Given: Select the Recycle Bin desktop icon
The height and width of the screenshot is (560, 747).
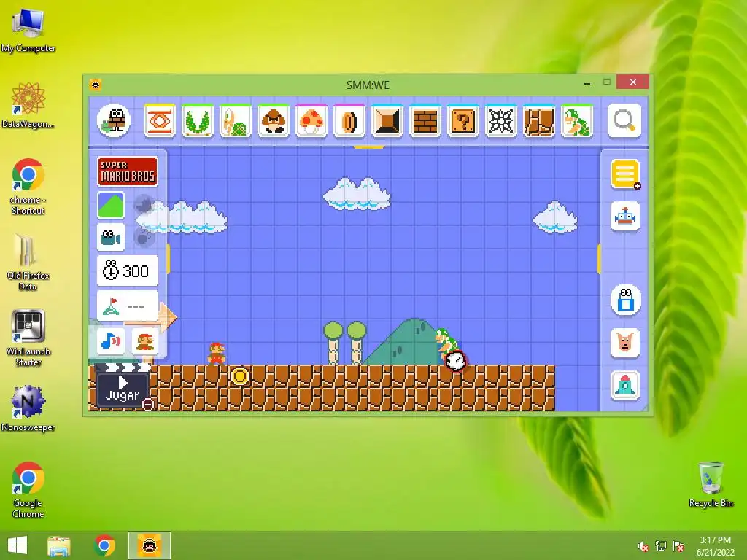Looking at the screenshot, I should 711,484.
